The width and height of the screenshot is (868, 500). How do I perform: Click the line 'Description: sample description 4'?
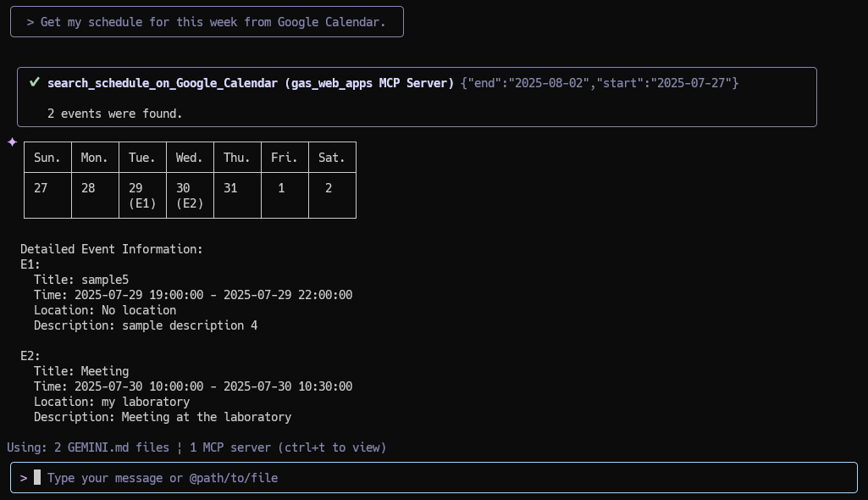[146, 325]
